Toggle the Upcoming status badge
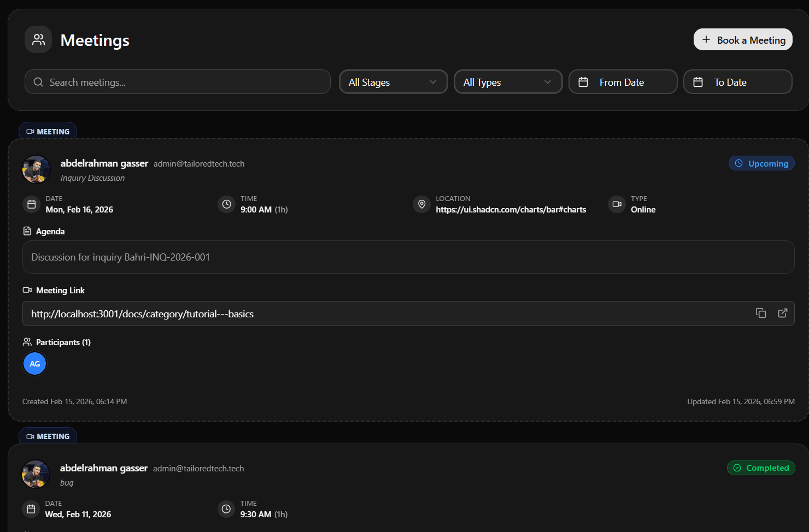Image resolution: width=809 pixels, height=532 pixels. pos(761,163)
